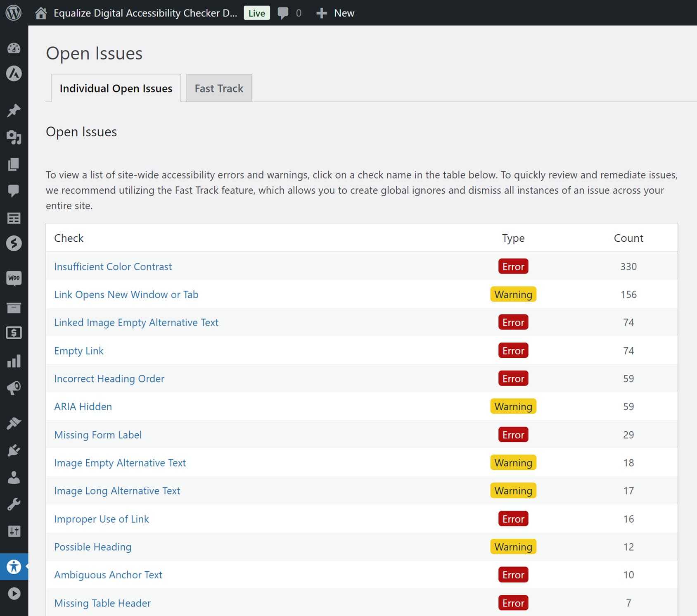The height and width of the screenshot is (616, 697).
Task: Click the Error badge for Insufficient Color Contrast
Action: point(513,266)
